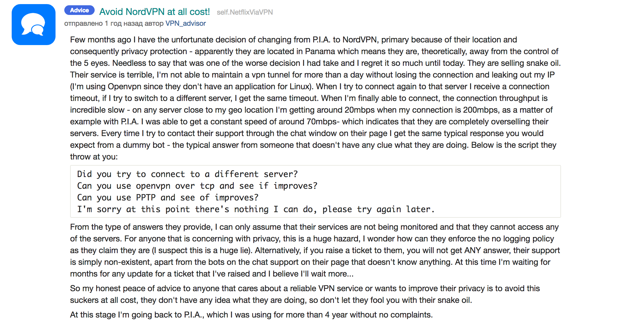This screenshot has height=326, width=644.
Task: Open the self.NetflixViaVPN domain link
Action: (245, 12)
